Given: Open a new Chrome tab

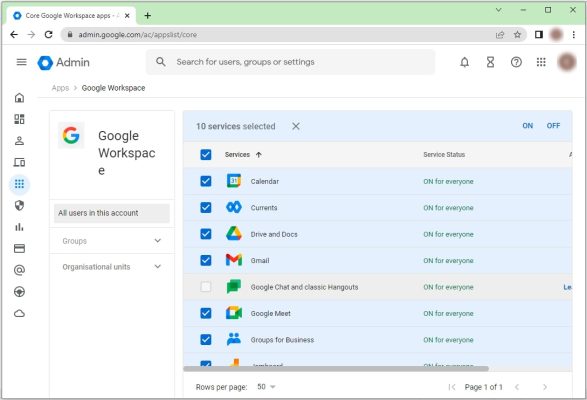Looking at the screenshot, I should click(147, 15).
